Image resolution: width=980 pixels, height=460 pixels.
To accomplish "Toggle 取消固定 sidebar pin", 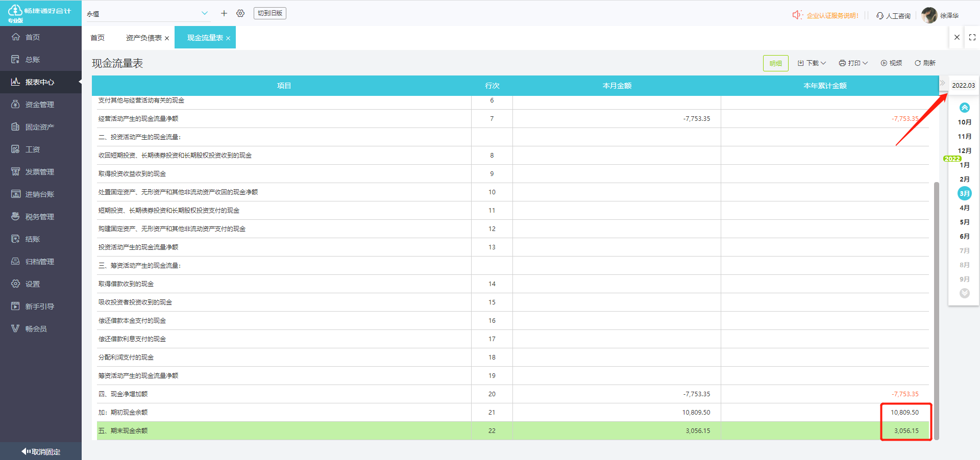I will [41, 451].
